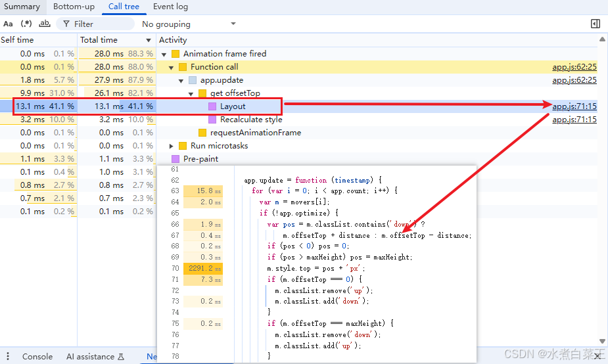Click the 26.1 ms 82.1 % total time cell

point(117,93)
